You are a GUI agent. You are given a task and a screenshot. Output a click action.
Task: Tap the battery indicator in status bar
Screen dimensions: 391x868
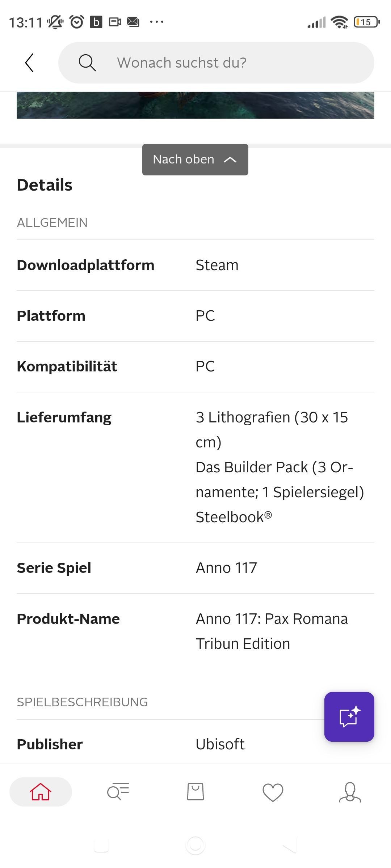coord(366,22)
